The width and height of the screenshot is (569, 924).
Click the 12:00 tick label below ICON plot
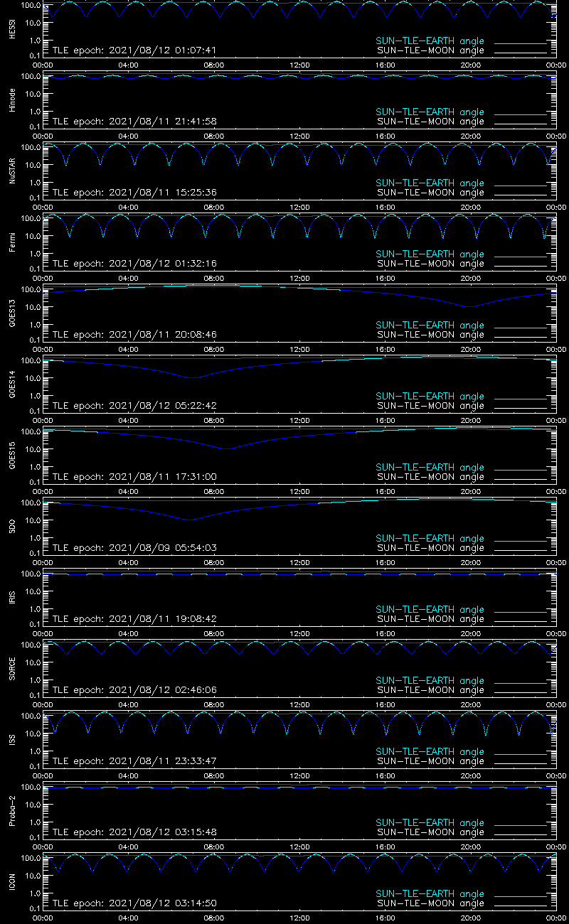click(299, 918)
